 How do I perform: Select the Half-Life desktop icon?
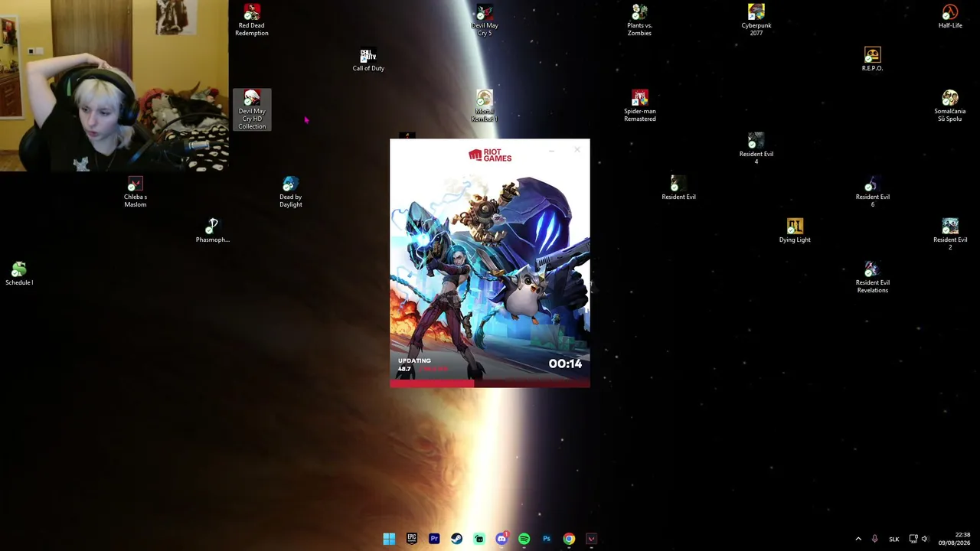950,16
